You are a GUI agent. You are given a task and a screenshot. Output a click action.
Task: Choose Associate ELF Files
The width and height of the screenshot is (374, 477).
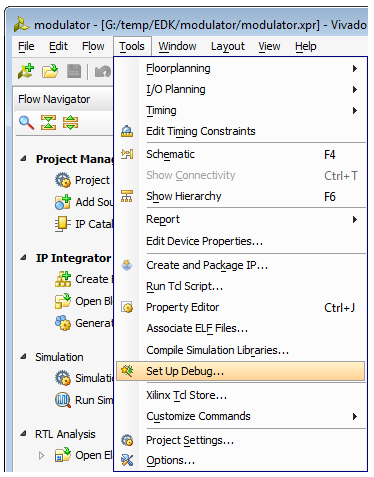[x=240, y=328]
